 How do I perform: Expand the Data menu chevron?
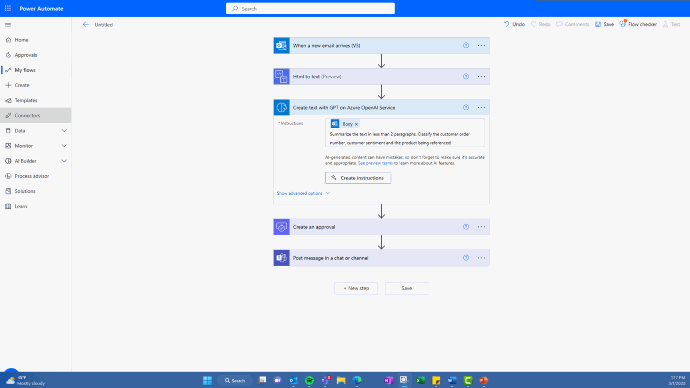tap(64, 131)
